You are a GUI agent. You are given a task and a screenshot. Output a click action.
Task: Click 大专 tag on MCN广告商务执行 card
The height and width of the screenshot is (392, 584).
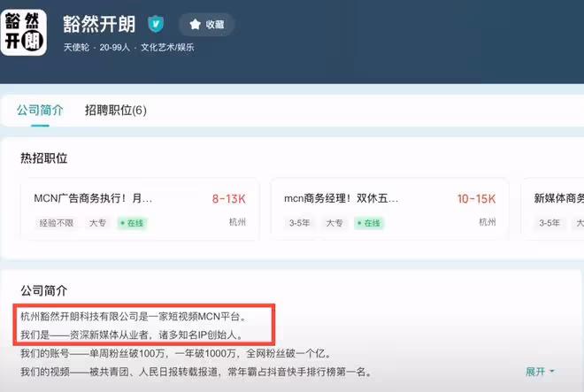click(97, 223)
